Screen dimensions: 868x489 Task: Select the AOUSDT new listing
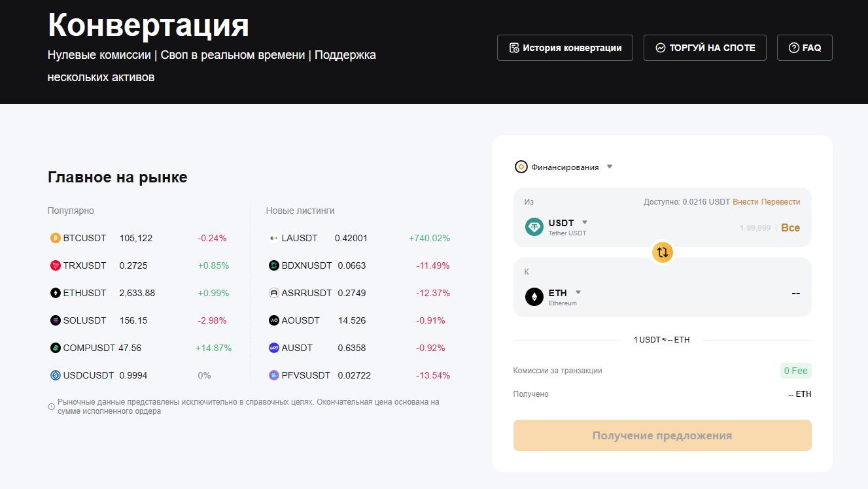pyautogui.click(x=359, y=320)
